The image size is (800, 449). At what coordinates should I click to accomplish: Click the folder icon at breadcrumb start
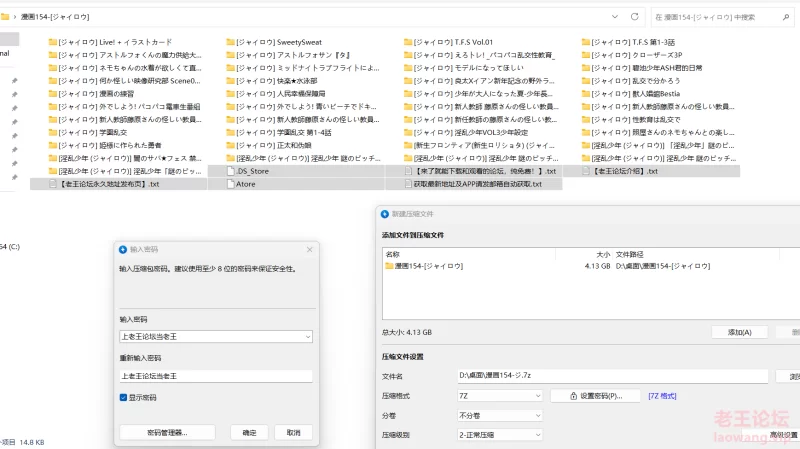[x=5, y=17]
